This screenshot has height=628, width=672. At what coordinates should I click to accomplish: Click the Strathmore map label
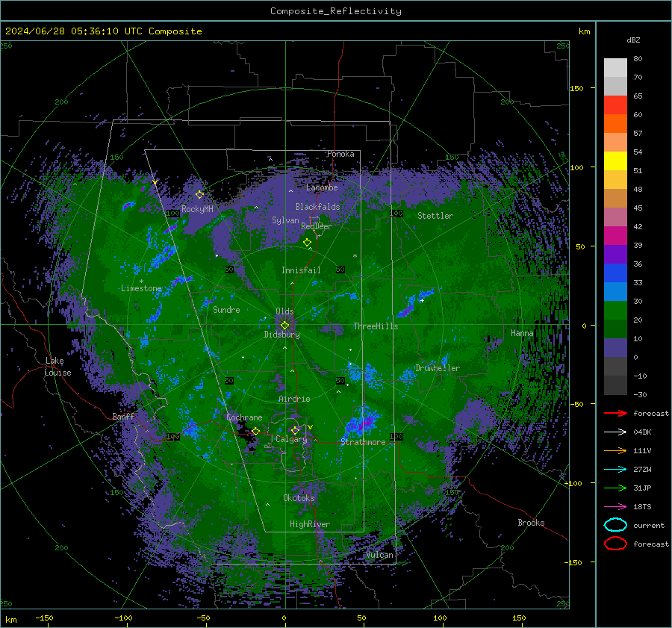[x=363, y=442]
